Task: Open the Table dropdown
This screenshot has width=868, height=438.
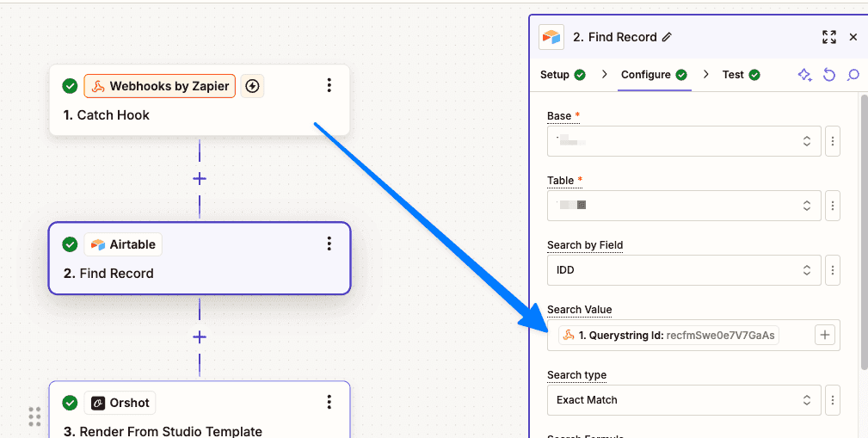Action: coord(684,206)
